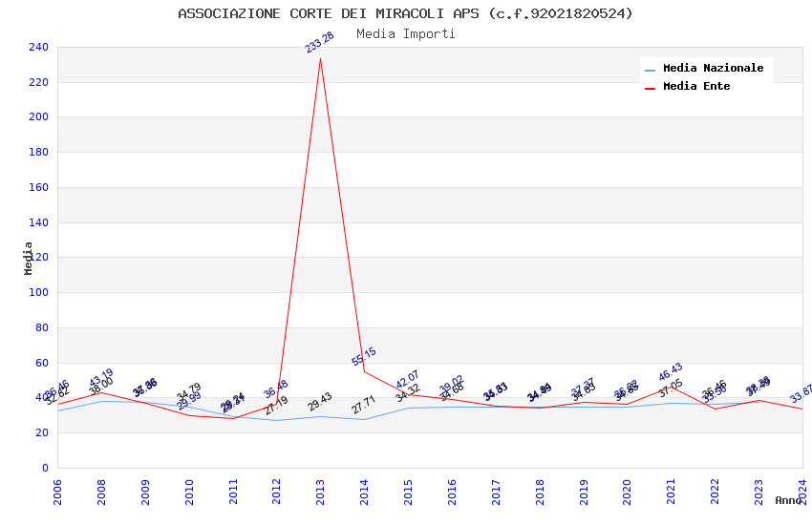Screen dimensions: 812x525
Task: Click the 2022 year axis label
Action: coord(716,492)
